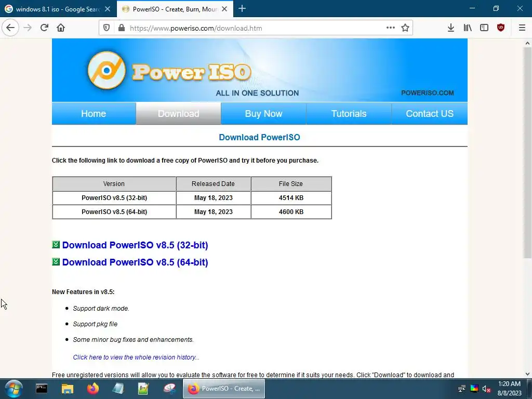Open the Library bookshelf icon
532x399 pixels.
(468, 28)
